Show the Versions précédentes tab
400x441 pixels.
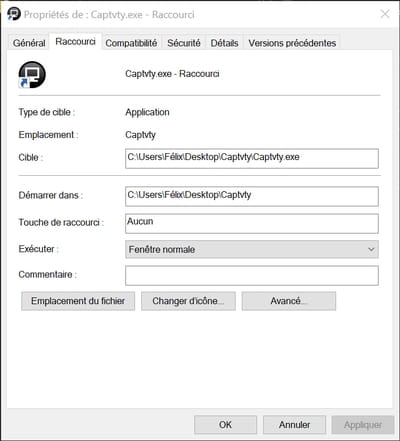pyautogui.click(x=292, y=43)
